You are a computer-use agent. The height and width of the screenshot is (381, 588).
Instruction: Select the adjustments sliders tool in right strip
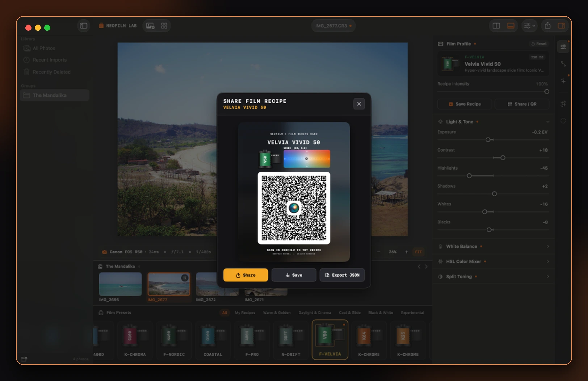(563, 47)
